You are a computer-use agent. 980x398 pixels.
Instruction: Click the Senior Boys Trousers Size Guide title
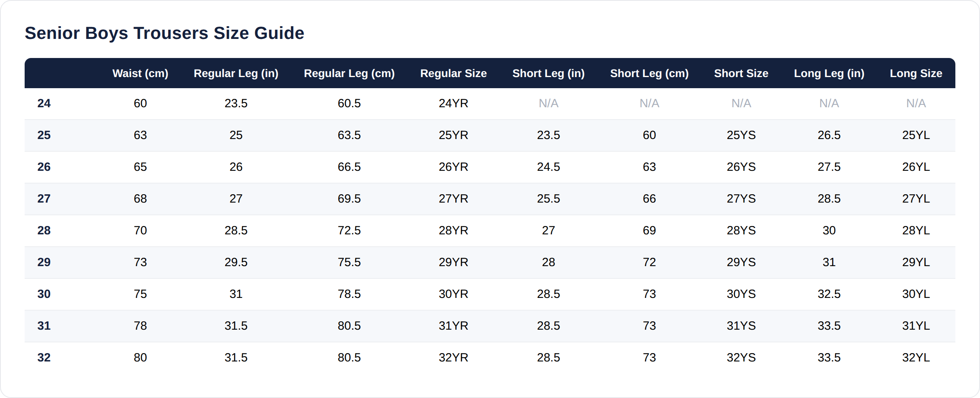[165, 33]
